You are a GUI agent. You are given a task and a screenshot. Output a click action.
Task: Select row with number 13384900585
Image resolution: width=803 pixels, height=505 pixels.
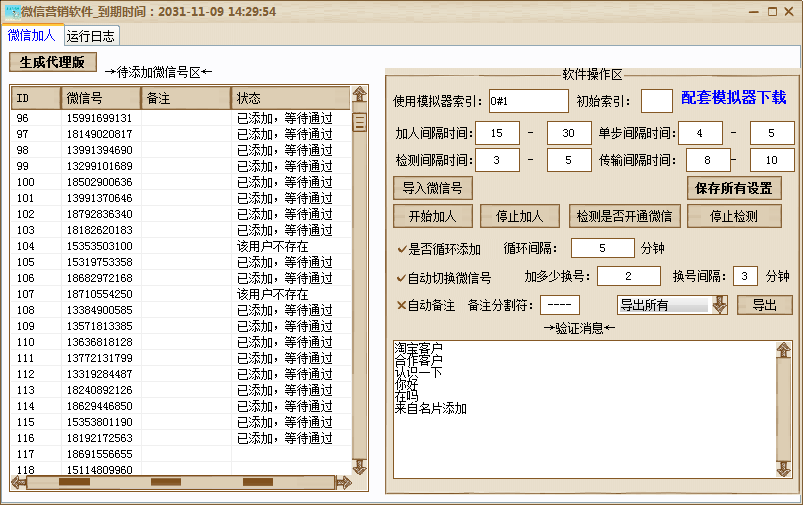pos(180,310)
